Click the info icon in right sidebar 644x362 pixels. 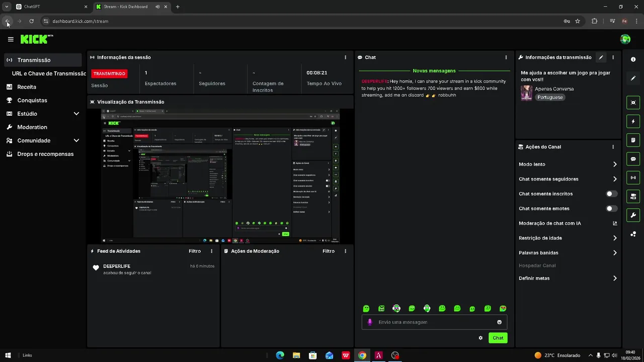(x=633, y=59)
